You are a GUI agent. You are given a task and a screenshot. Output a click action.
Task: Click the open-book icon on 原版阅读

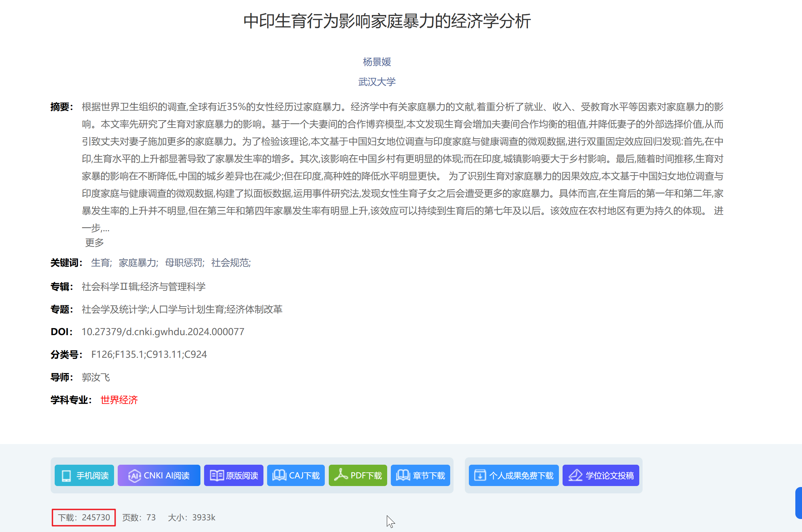pyautogui.click(x=216, y=476)
